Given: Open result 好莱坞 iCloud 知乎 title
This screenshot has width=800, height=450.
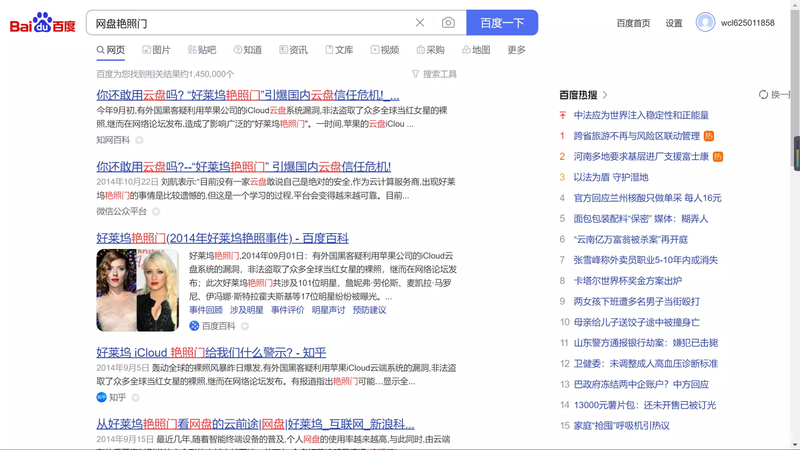Looking at the screenshot, I should coord(211,353).
